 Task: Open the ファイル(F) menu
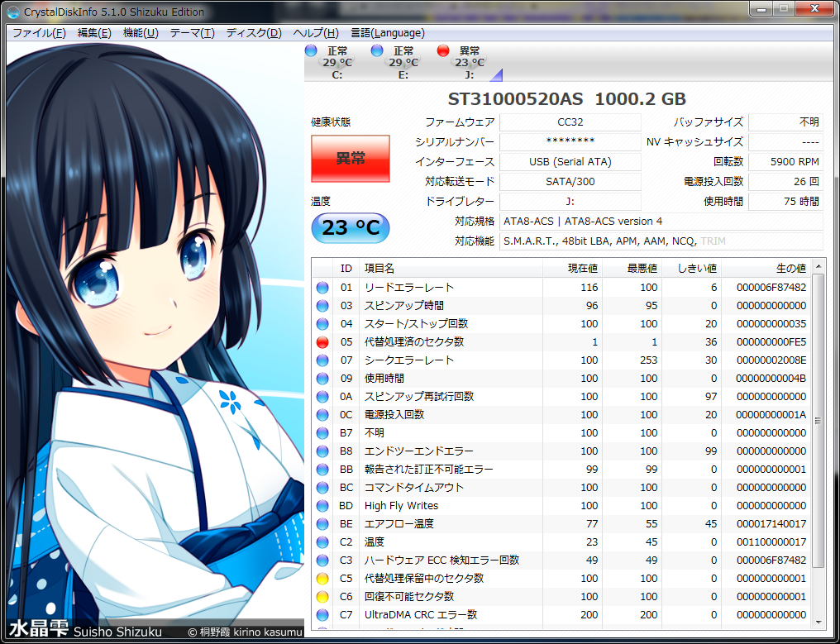(39, 33)
